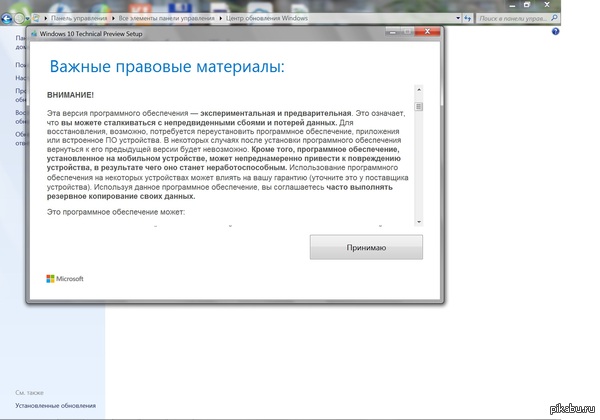Image resolution: width=600 pixels, height=420 pixels.
Task: Open the navigation history dropdown next to Forward
Action: pyautogui.click(x=28, y=19)
